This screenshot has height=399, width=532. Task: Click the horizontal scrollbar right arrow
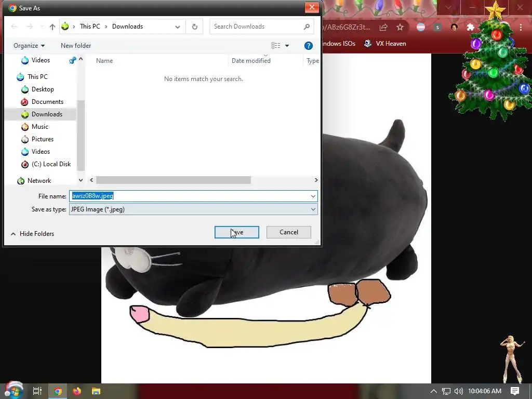point(316,180)
